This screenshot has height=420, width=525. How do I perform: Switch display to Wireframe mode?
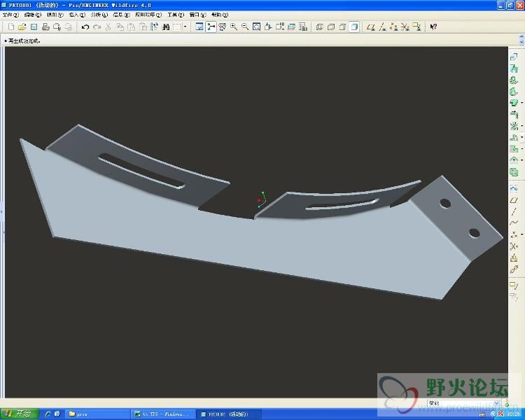click(x=319, y=27)
